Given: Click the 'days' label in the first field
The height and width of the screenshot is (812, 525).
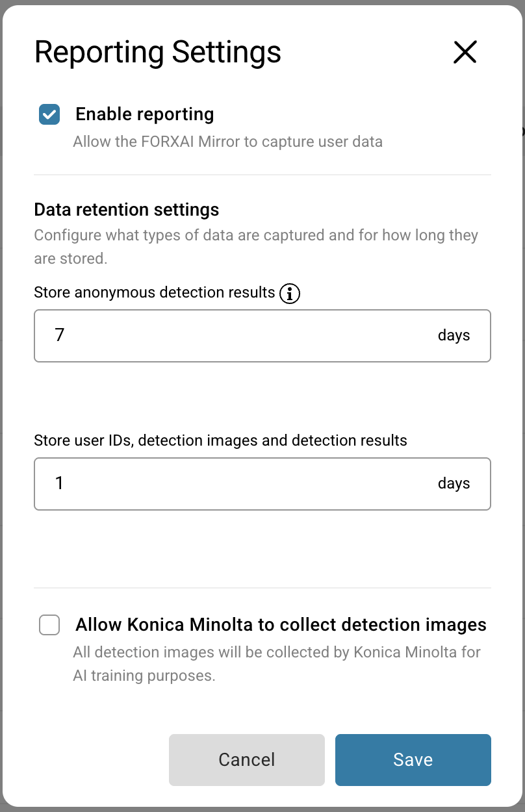Looking at the screenshot, I should (454, 336).
